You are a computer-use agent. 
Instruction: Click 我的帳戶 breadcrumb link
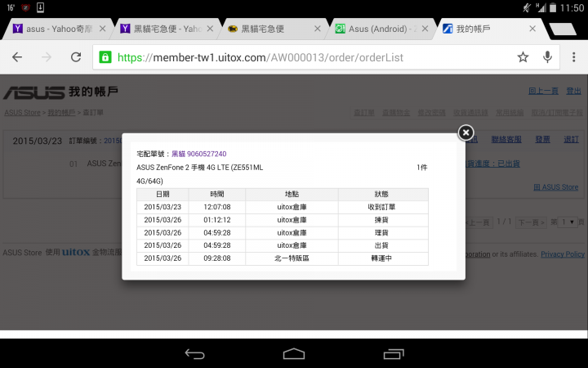[61, 113]
